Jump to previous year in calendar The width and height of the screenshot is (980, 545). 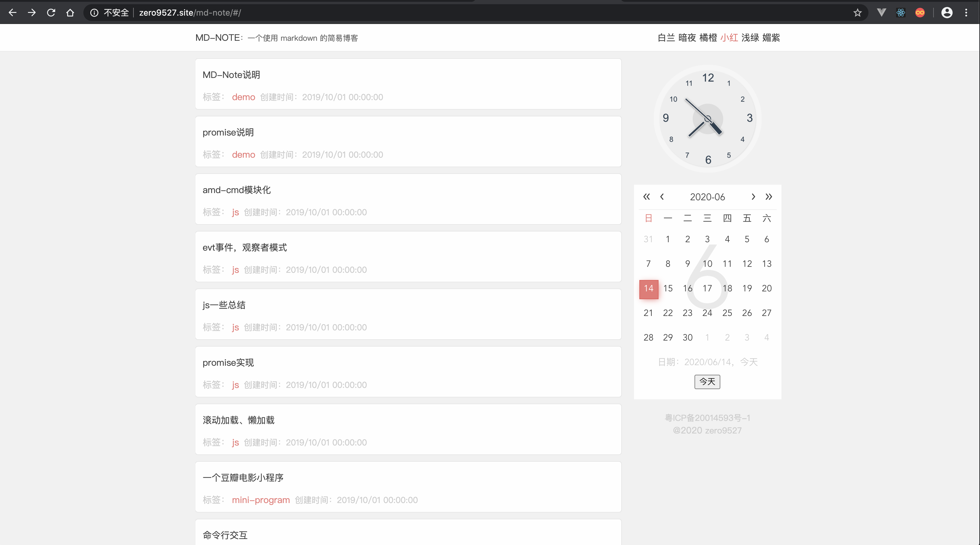coord(646,197)
